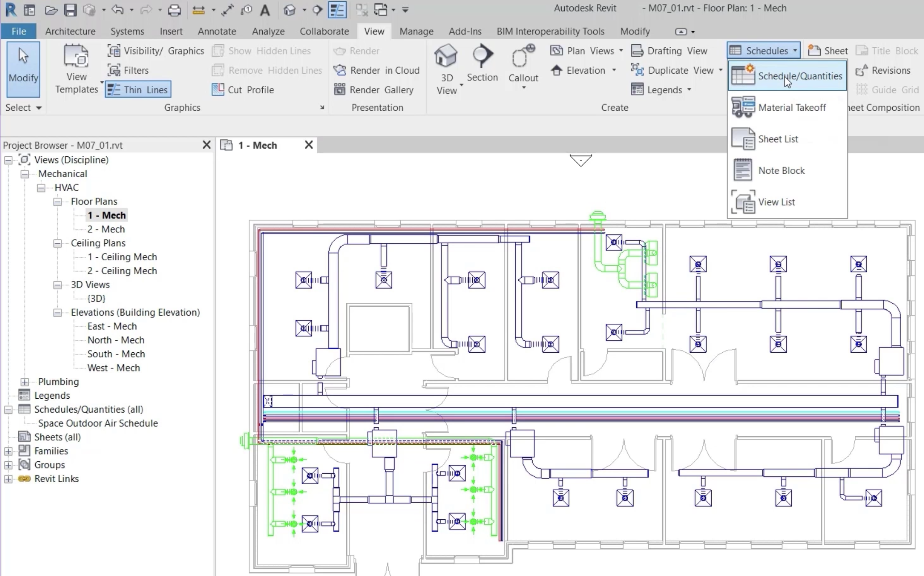Select South - Mech elevation
The width and height of the screenshot is (924, 576).
tap(116, 354)
